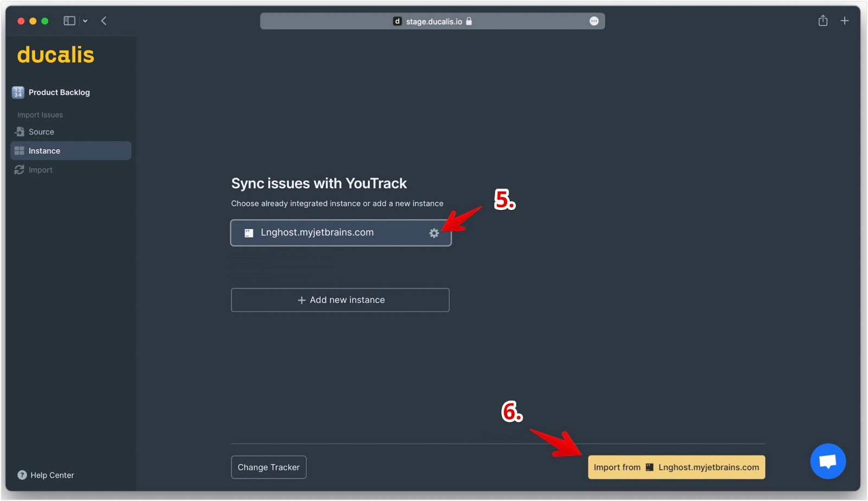Click the Help Center question mark icon
The image size is (868, 501).
click(22, 475)
